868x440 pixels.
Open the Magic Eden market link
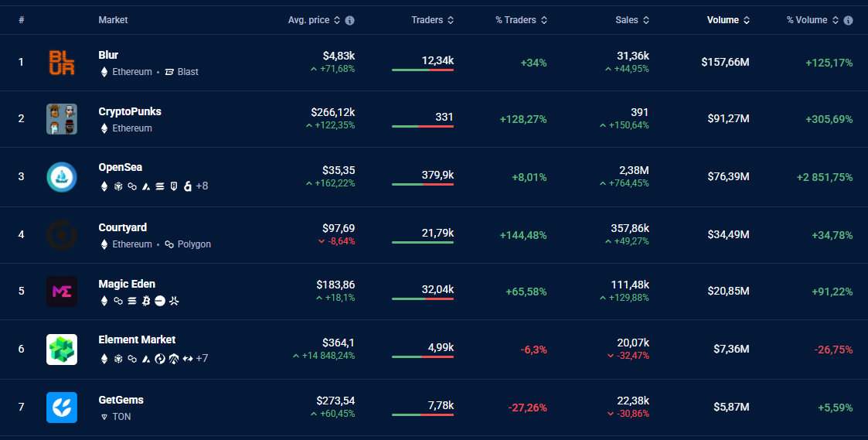pyautogui.click(x=127, y=284)
